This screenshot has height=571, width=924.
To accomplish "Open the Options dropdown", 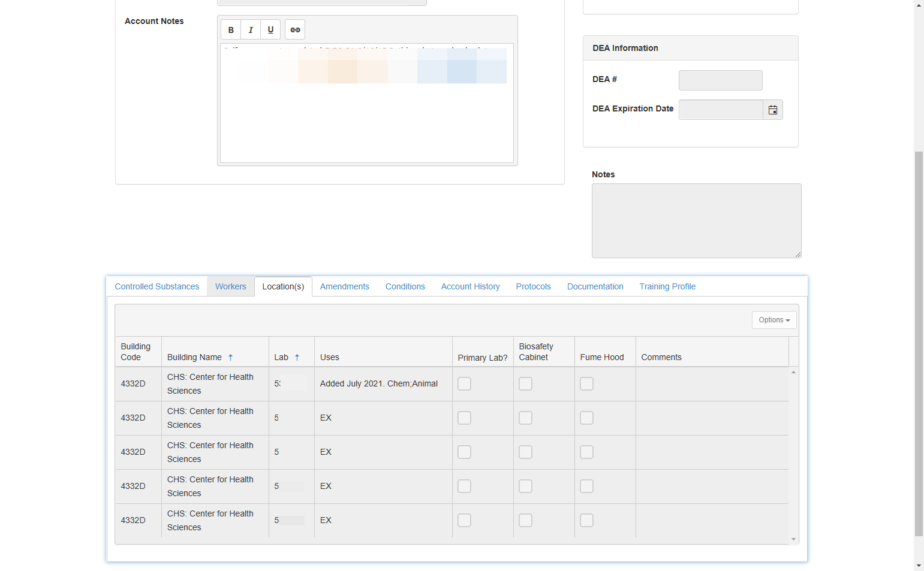I will [x=774, y=320].
